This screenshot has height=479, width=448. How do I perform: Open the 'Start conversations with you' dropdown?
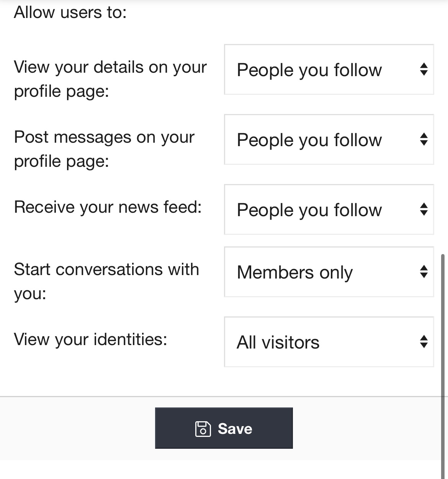329,272
